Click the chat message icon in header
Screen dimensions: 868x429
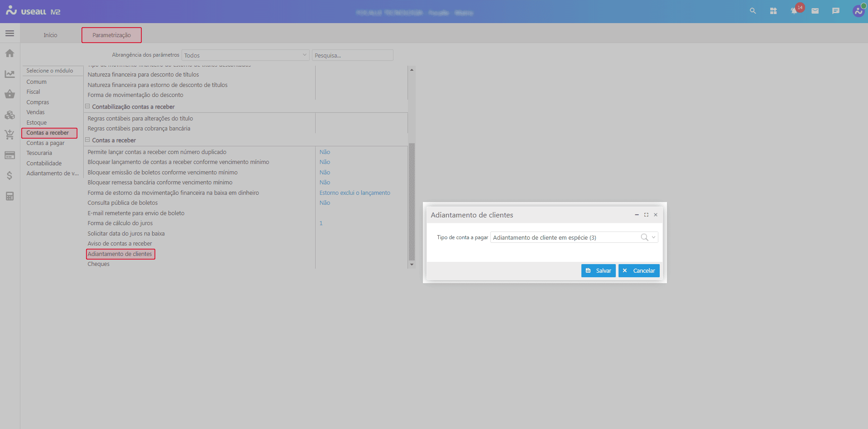pyautogui.click(x=836, y=11)
